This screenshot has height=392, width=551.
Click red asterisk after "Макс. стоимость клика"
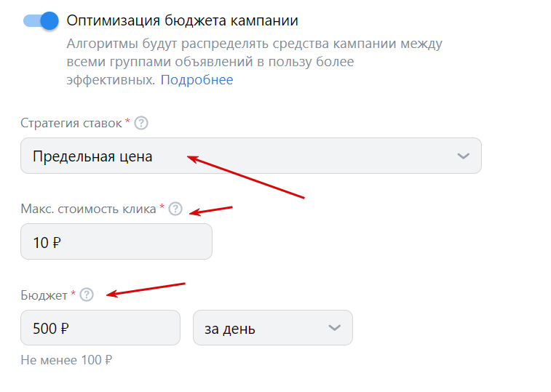click(x=162, y=209)
